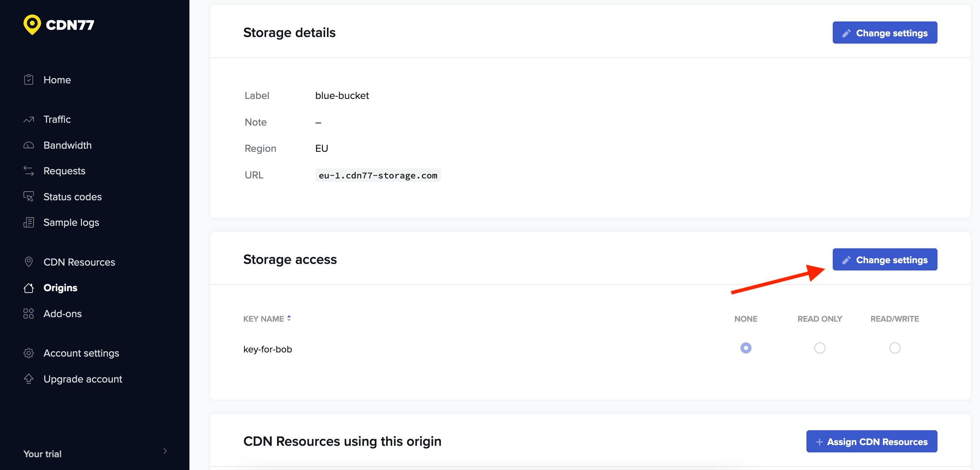Screen dimensions: 980x470
Task: Select READ ONLY access for key-for-bob
Action: pyautogui.click(x=820, y=348)
